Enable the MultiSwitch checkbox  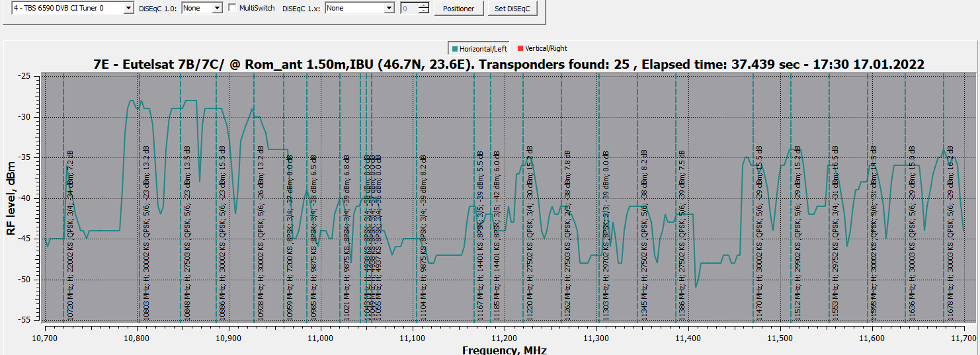(232, 8)
